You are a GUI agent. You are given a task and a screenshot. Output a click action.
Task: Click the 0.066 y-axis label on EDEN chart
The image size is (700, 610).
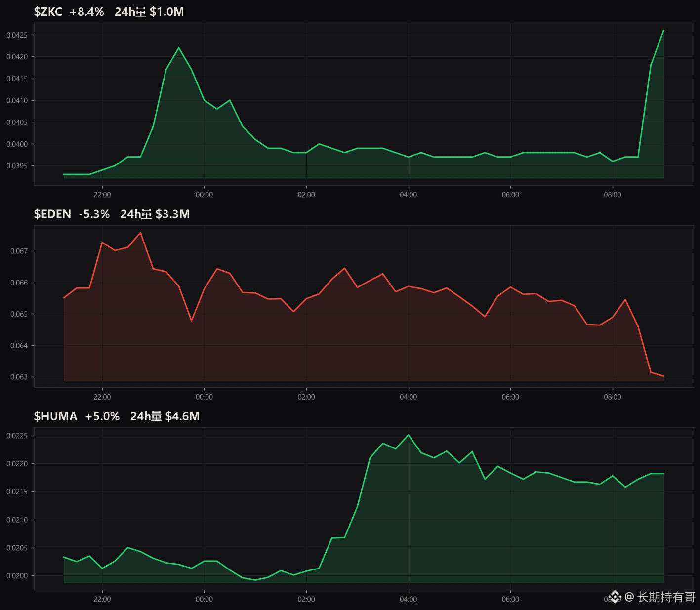[x=19, y=283]
